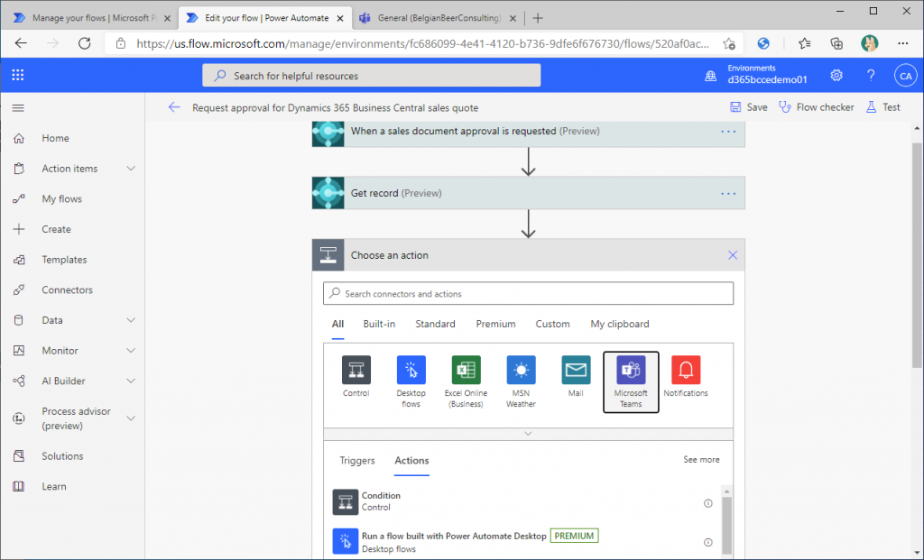The height and width of the screenshot is (560, 924).
Task: Click the See more link
Action: [701, 459]
